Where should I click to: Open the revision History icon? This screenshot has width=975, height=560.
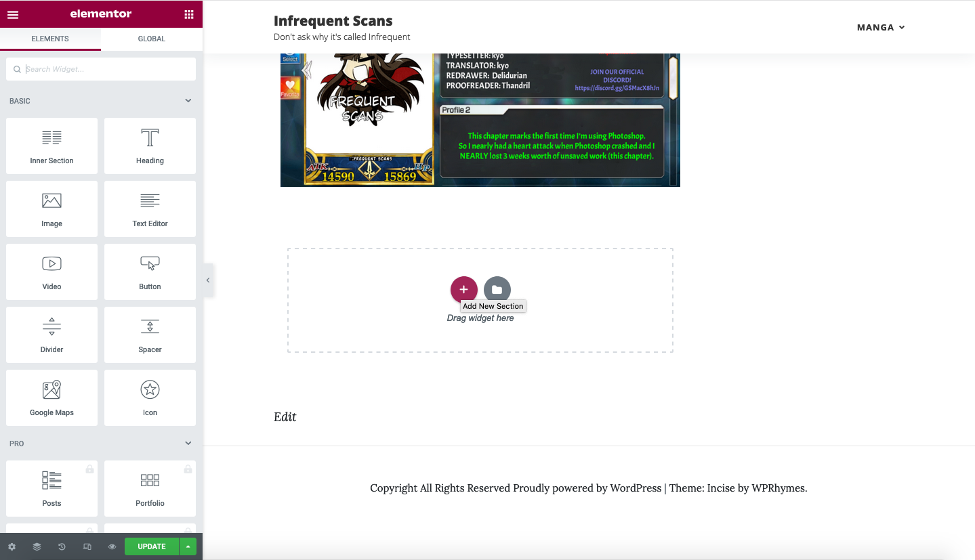click(x=62, y=546)
